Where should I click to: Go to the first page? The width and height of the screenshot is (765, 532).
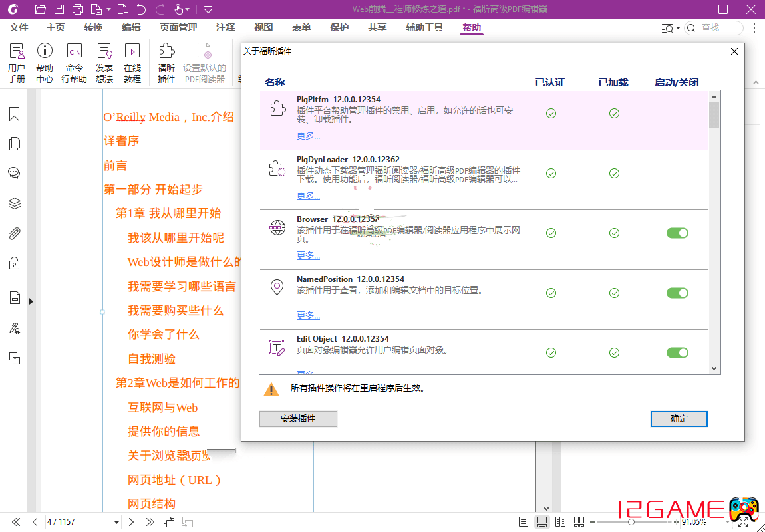tap(15, 522)
